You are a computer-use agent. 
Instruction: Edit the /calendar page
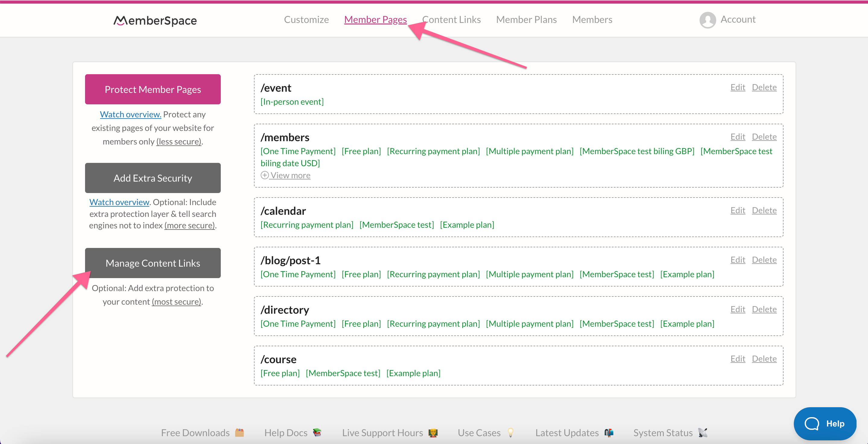738,210
